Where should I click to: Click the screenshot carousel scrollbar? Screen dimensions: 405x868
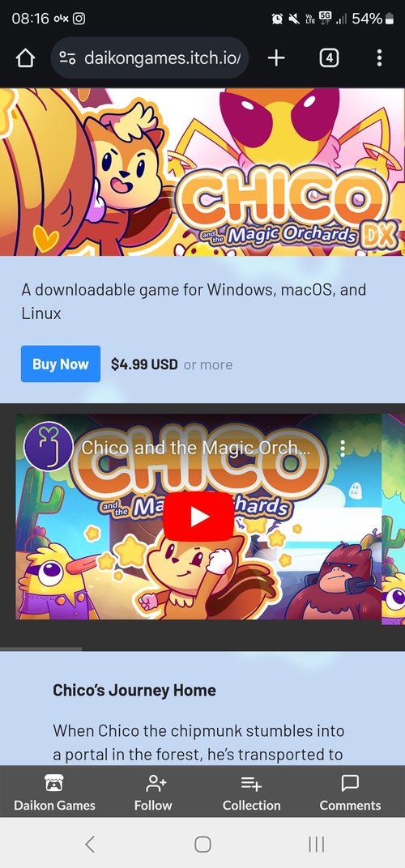(x=40, y=649)
